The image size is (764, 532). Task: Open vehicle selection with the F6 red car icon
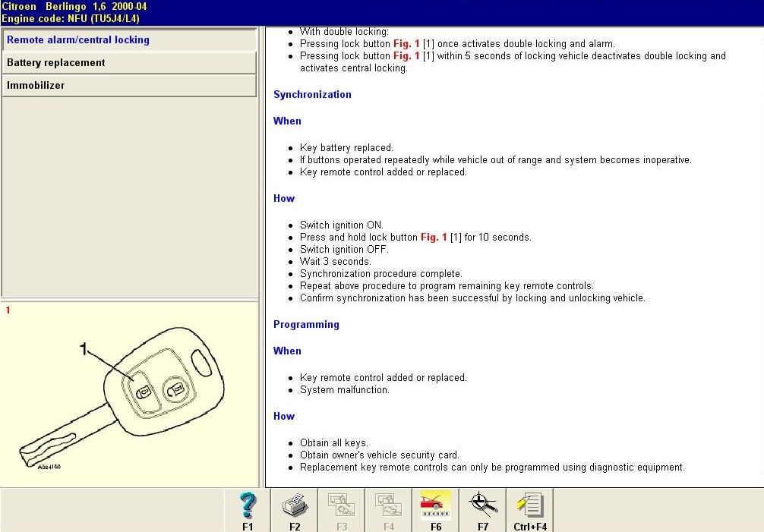pos(436,510)
